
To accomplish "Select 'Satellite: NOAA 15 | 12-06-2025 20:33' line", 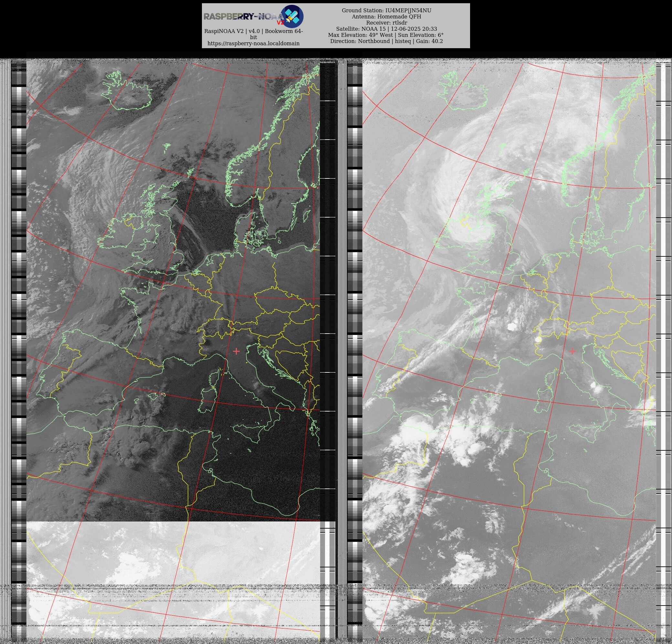I will 386,29.
